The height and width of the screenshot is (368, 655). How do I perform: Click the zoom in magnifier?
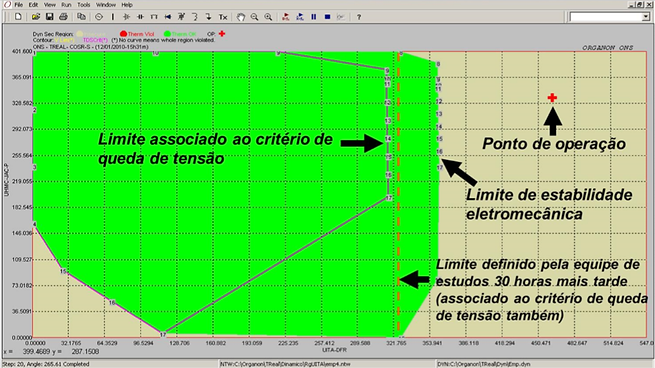coord(268,17)
